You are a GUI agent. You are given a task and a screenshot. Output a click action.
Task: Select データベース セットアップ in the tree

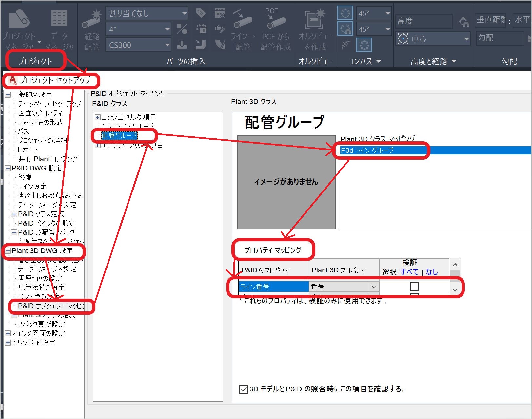[x=49, y=104]
